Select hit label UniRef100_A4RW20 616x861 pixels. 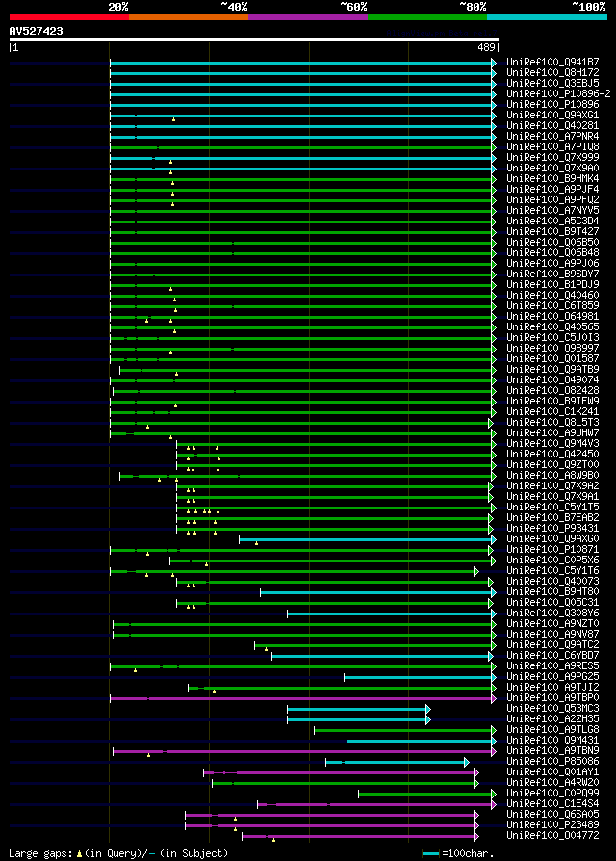552,783
